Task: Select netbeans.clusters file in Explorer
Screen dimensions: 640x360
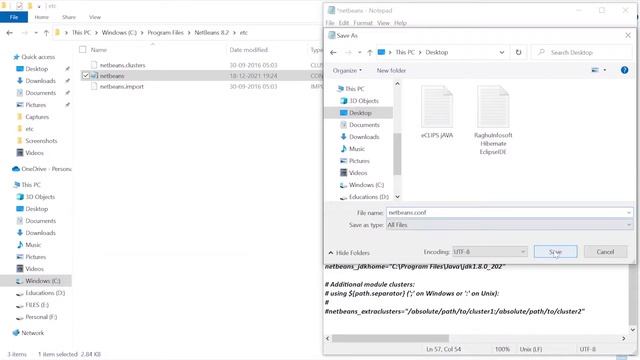Action: [122, 65]
